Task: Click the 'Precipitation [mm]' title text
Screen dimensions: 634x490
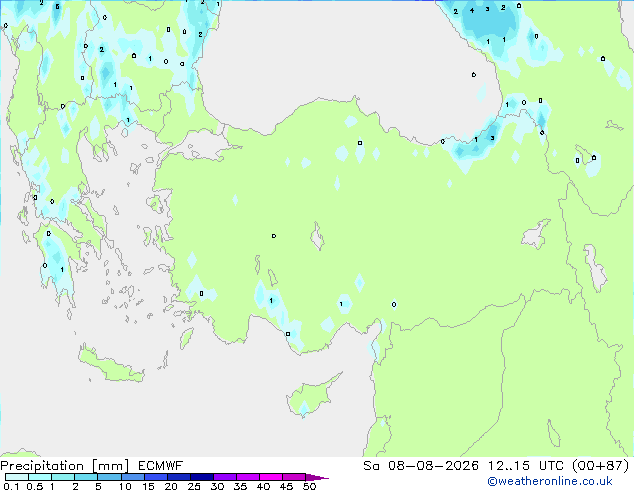Action: click(64, 466)
